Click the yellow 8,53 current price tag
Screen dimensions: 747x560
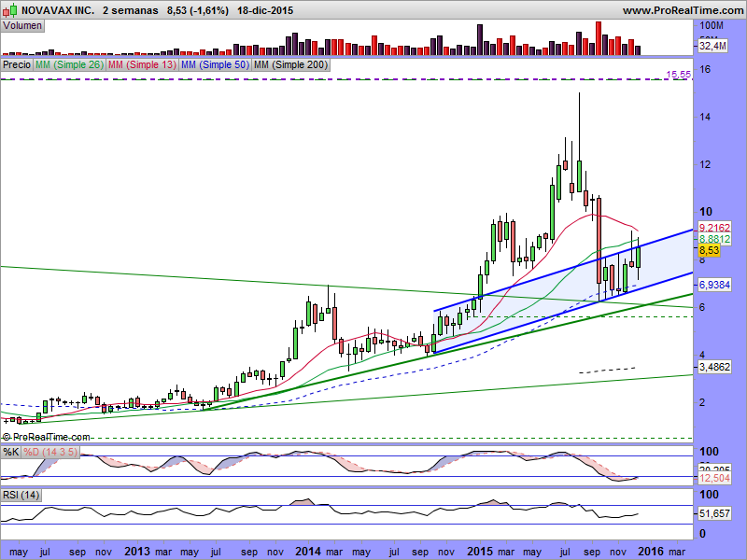(x=709, y=250)
